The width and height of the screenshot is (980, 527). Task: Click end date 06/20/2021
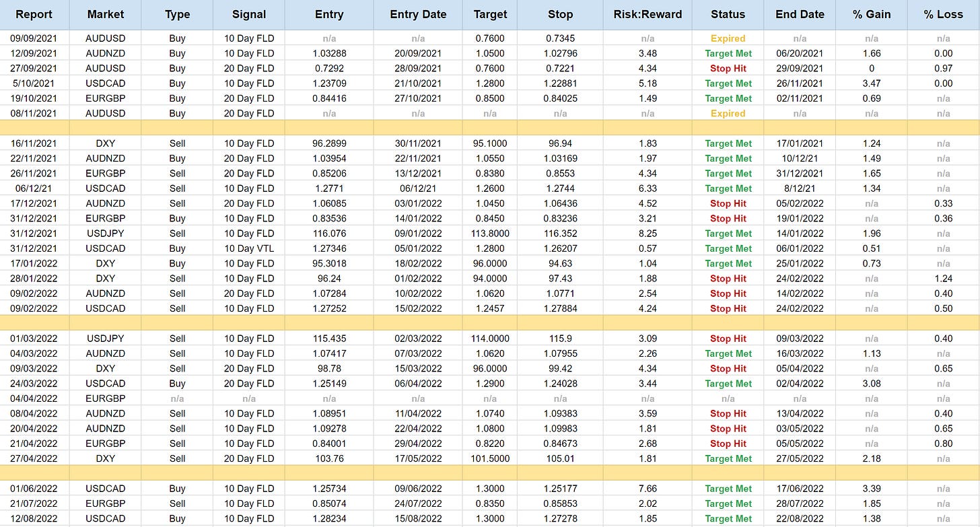click(x=800, y=53)
